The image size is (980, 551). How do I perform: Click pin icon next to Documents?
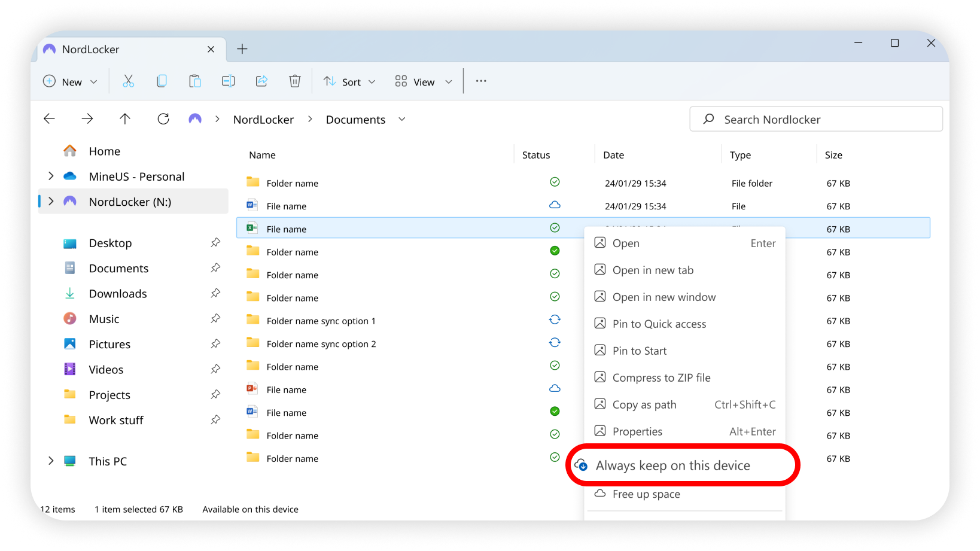(x=215, y=268)
